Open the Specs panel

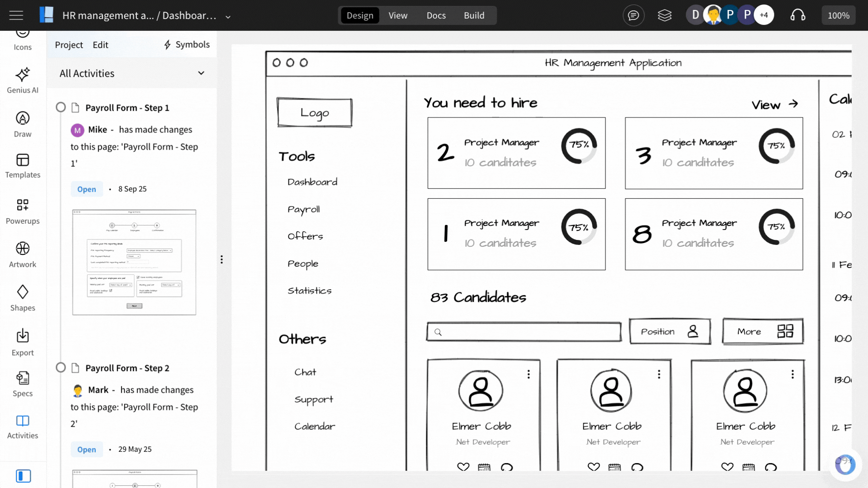(23, 384)
